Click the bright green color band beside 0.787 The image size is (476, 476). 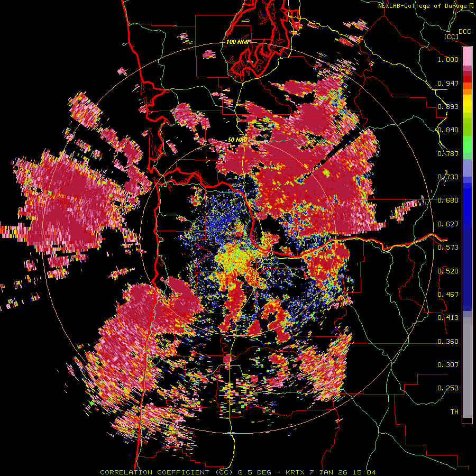pos(467,145)
